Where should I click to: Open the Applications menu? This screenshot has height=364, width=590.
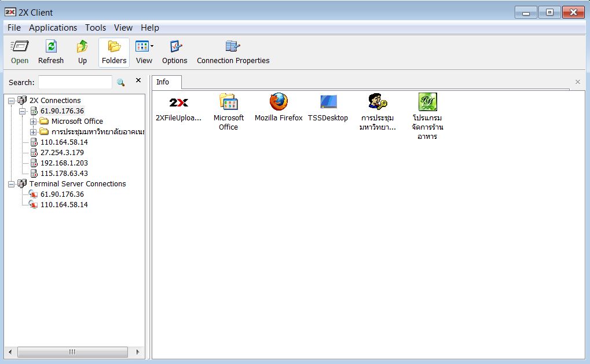tap(53, 28)
